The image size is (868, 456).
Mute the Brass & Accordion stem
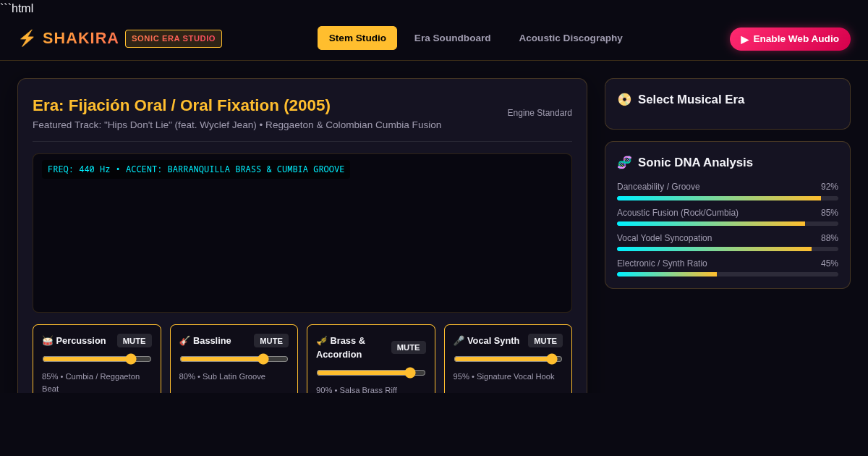pyautogui.click(x=409, y=347)
